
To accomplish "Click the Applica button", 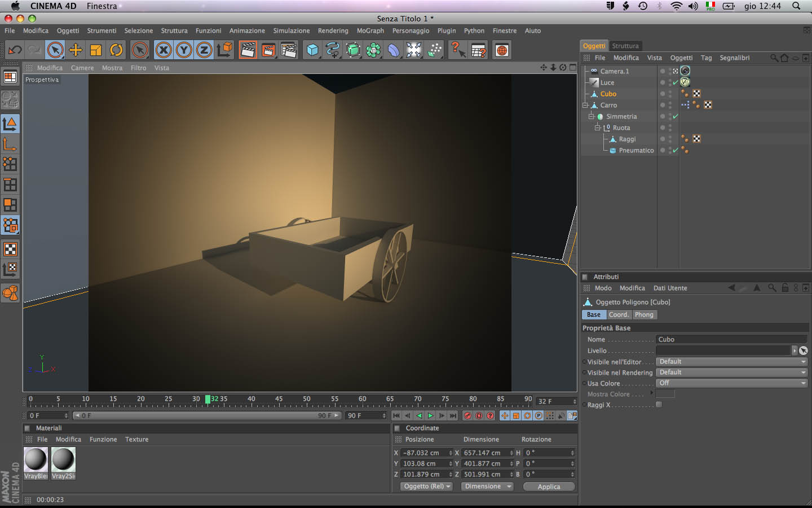I will coord(549,487).
